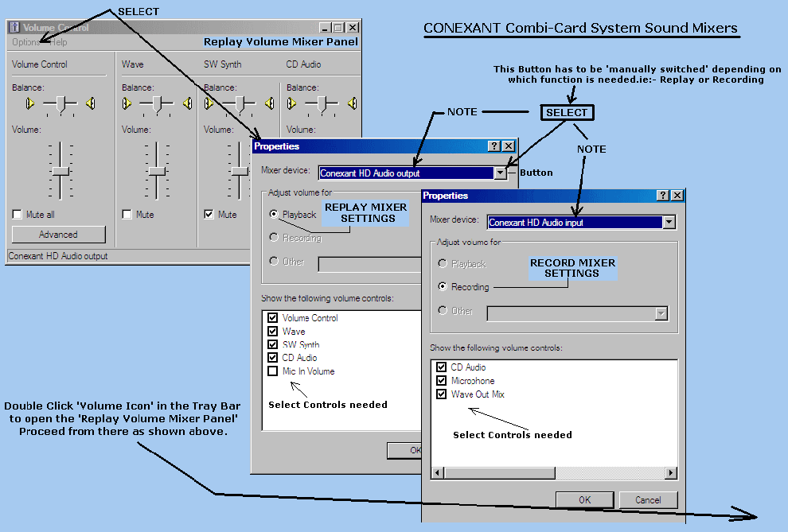The image size is (788, 532).
Task: Click the Wave volume slider thumb
Action: [158, 171]
